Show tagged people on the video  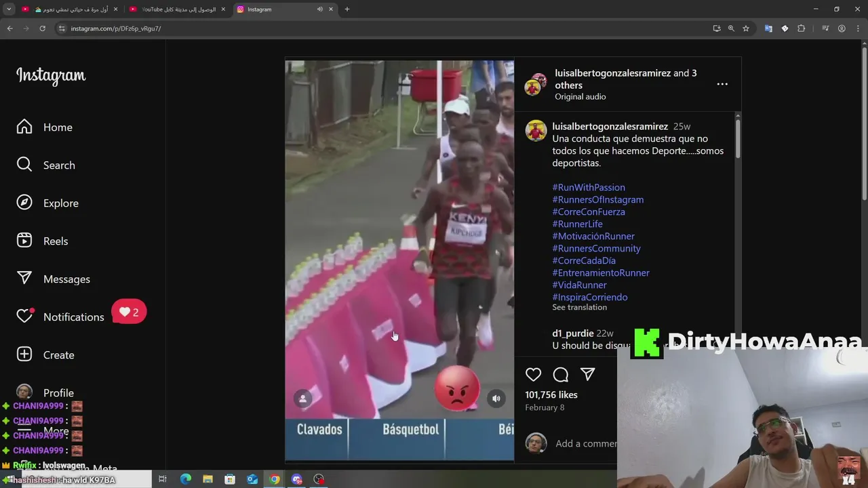[x=303, y=399]
